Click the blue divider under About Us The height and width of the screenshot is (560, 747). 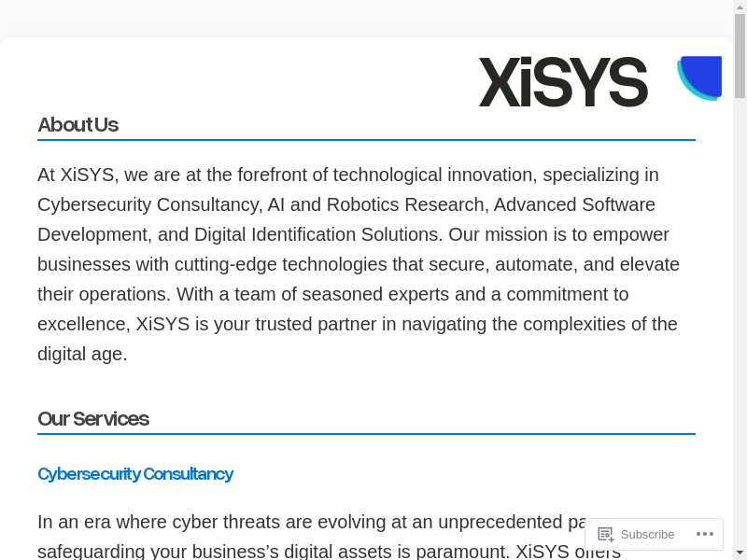[366, 140]
